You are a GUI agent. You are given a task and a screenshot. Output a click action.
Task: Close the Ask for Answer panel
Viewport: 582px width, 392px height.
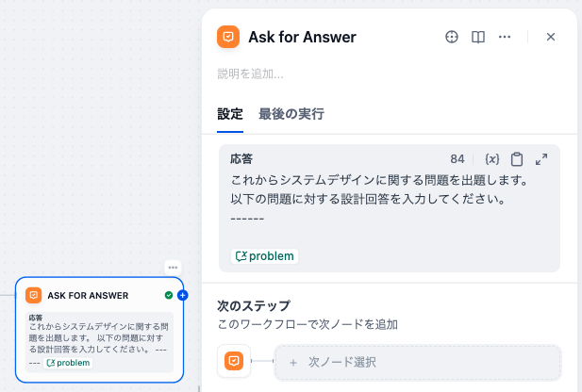[x=551, y=37]
